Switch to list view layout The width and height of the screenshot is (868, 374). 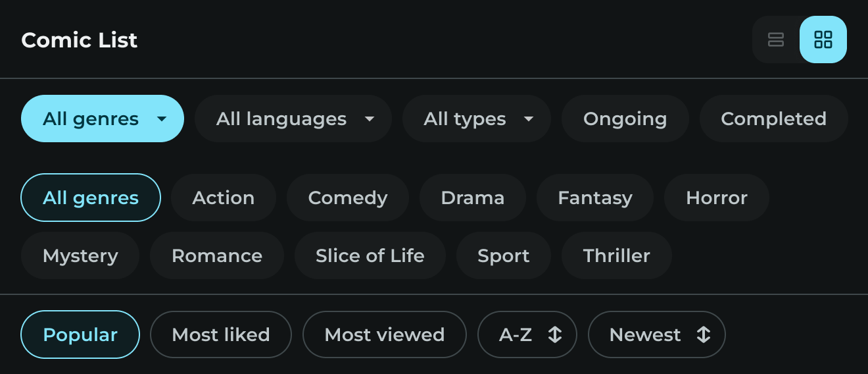coord(776,40)
